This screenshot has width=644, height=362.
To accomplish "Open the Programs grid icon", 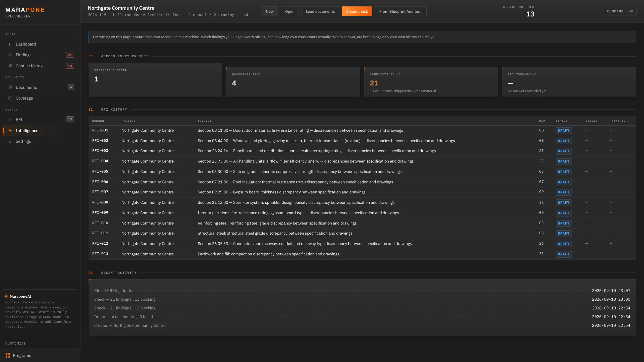I will coord(8,355).
